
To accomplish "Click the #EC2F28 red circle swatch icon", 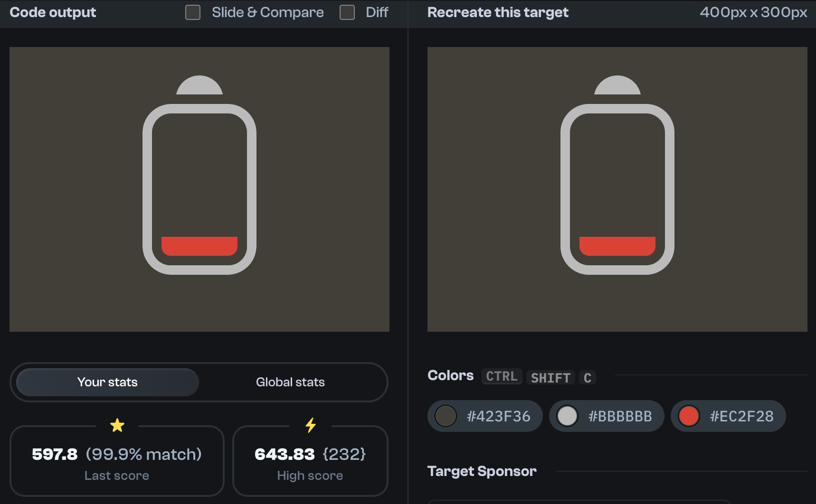I will pyautogui.click(x=689, y=416).
